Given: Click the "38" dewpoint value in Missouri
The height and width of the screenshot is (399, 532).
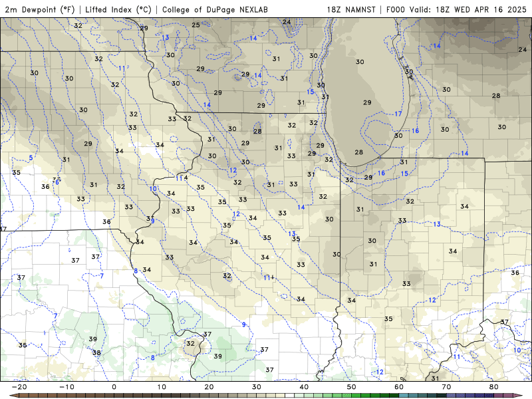Looking at the screenshot, I should [96, 352].
